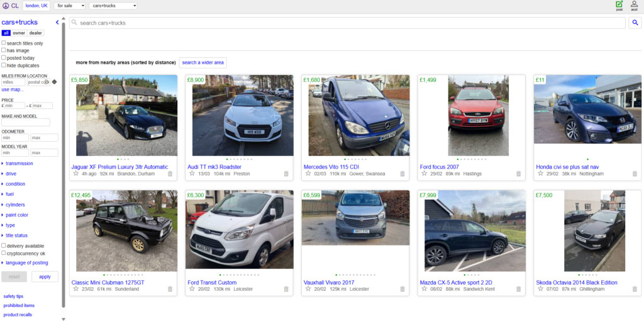Tick delivery available checkbox

pyautogui.click(x=4, y=245)
